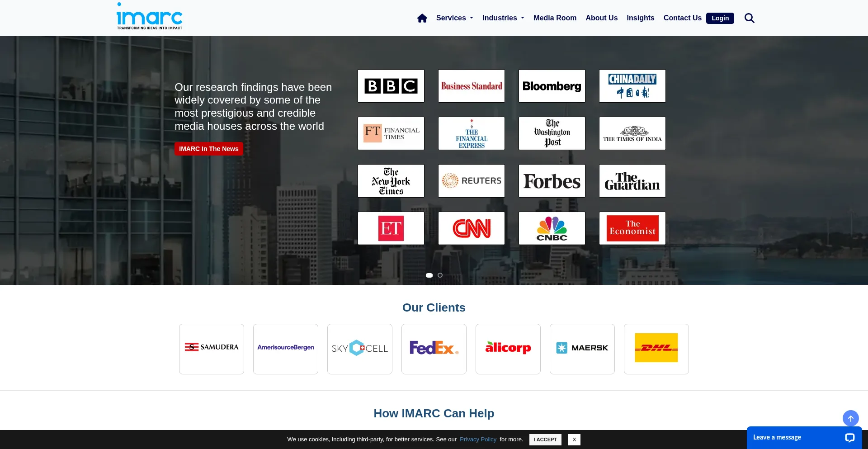Click the Our Clients heading
This screenshot has width=868, height=449.
pyautogui.click(x=434, y=307)
